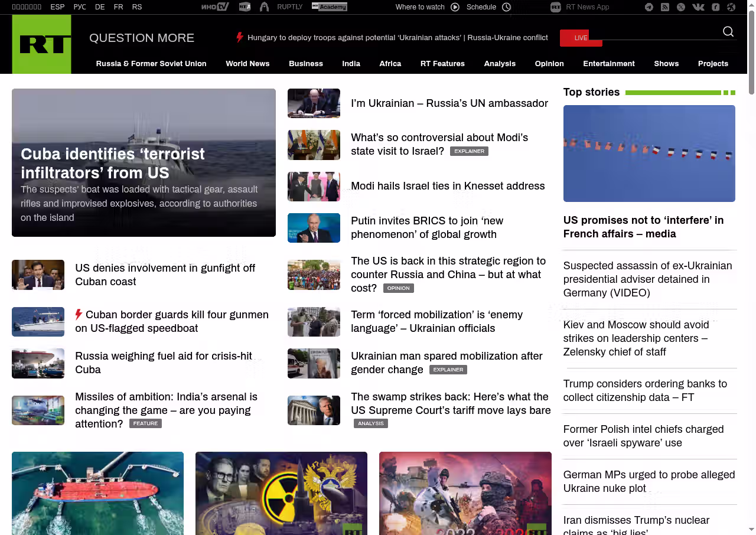756x535 pixels.
Task: Open the Cuba 'terrorist infiltrators' headline story
Action: coord(113,163)
